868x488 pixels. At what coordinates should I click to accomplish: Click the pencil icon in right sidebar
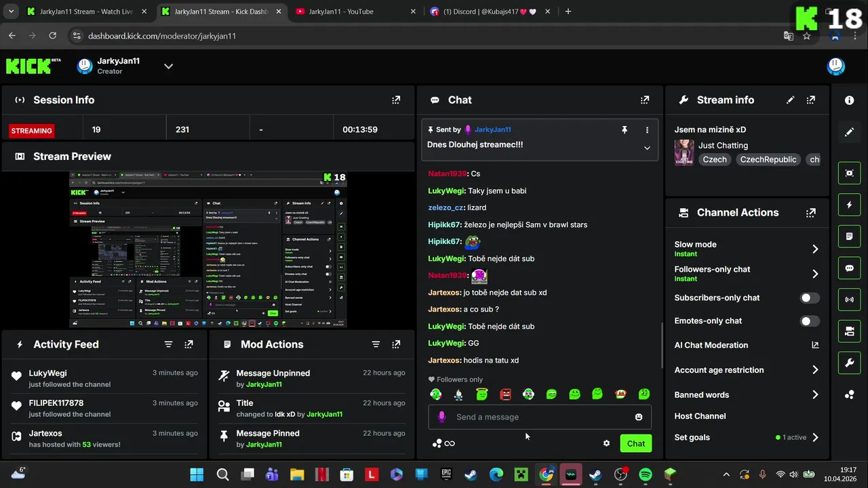click(849, 132)
